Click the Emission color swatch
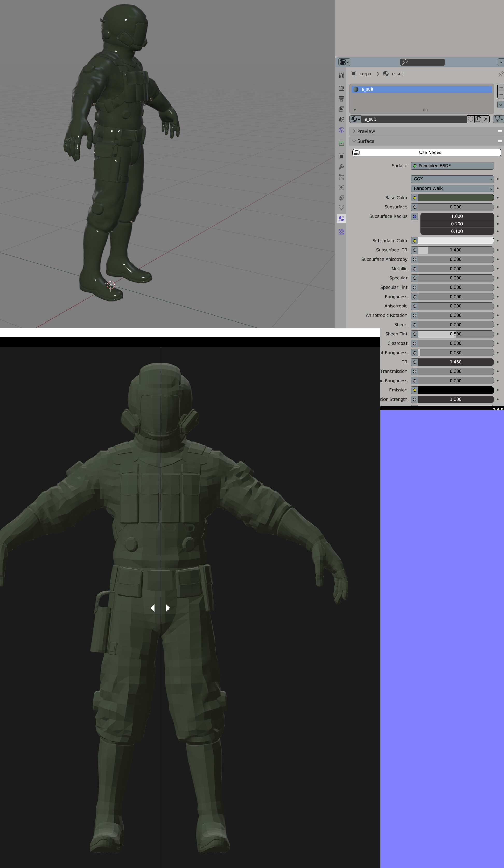This screenshot has width=504, height=868. 456,390
